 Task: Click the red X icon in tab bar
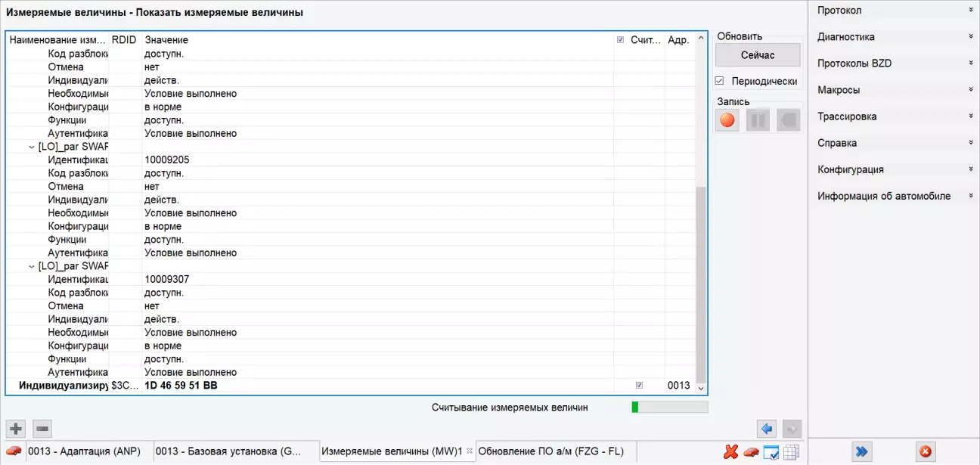coord(730,452)
